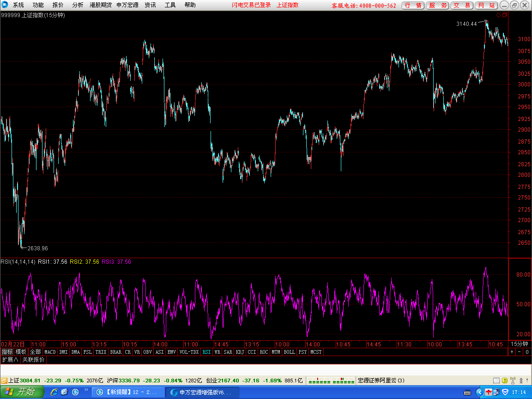Select the 全部 tab
Viewport: 532px width, 399px height.
(x=35, y=352)
